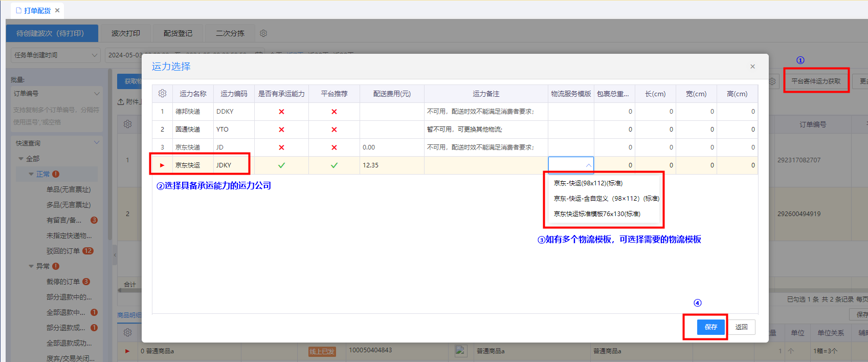The height and width of the screenshot is (362, 868).
Task: Click the YTO code cell
Action: [234, 130]
